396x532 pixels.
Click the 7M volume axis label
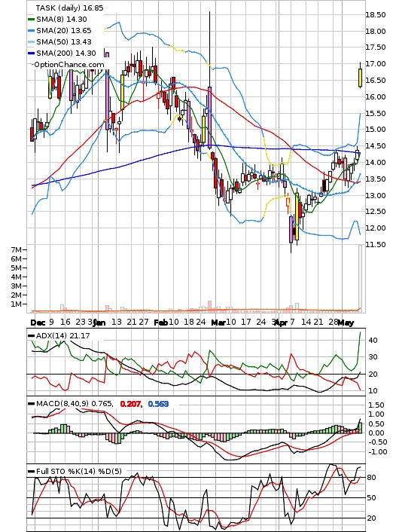pyautogui.click(x=17, y=250)
